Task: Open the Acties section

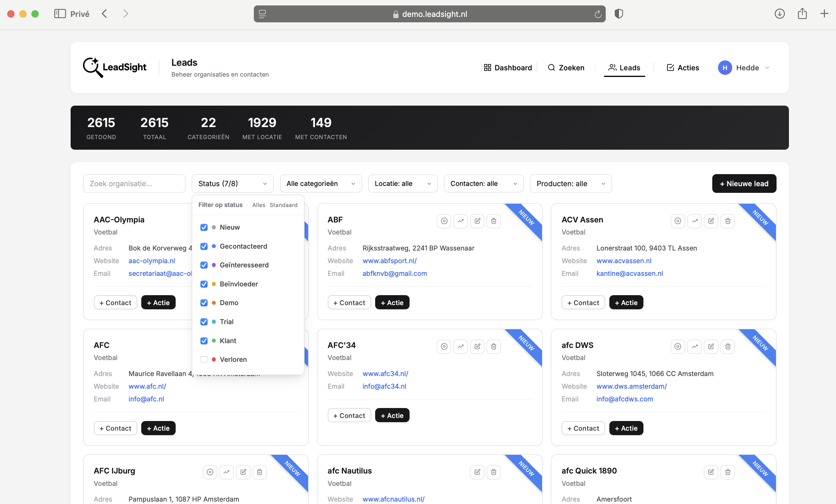Action: click(683, 68)
